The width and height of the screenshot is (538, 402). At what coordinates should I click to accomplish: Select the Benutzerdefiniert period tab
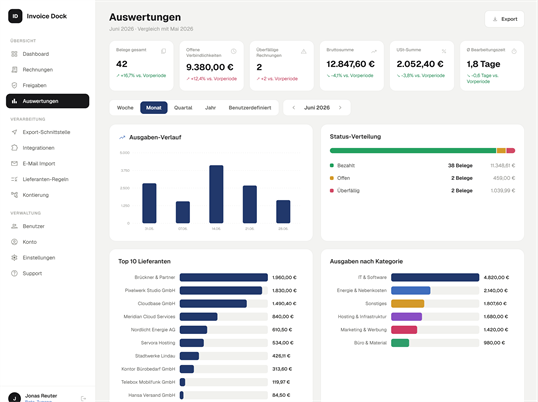(x=250, y=108)
